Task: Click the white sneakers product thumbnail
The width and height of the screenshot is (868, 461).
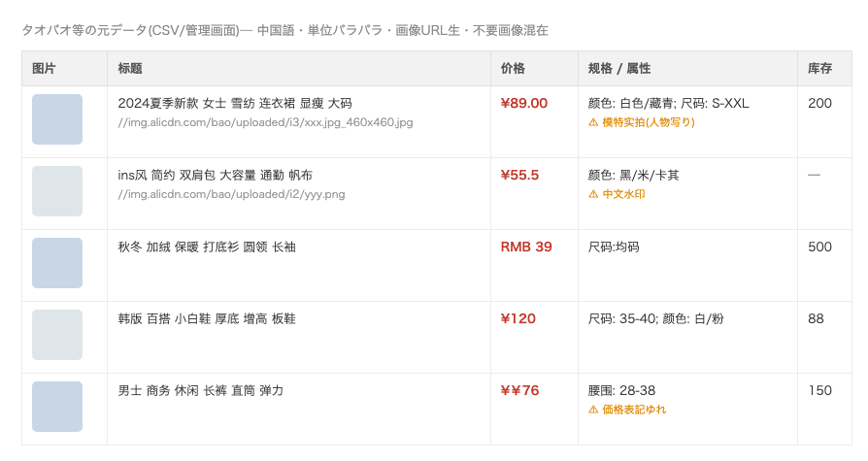Action: coord(57,335)
